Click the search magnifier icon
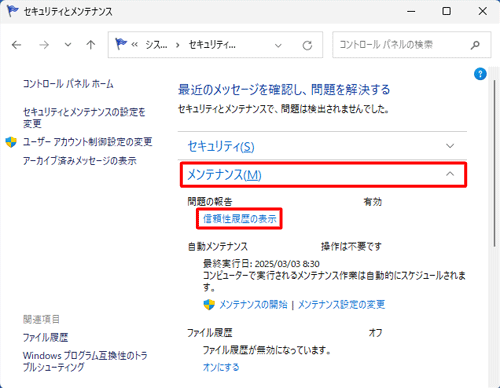Image resolution: width=500 pixels, height=388 pixels. click(x=475, y=45)
